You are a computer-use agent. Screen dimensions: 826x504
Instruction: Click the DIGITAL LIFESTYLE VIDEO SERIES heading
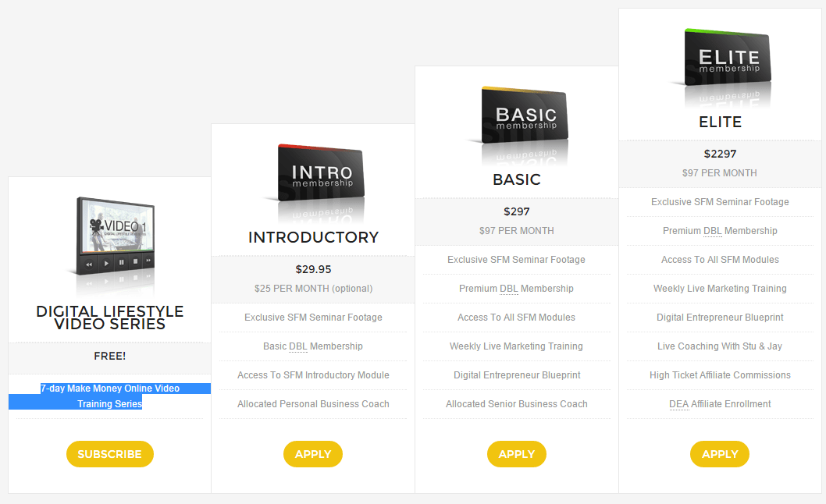click(109, 318)
